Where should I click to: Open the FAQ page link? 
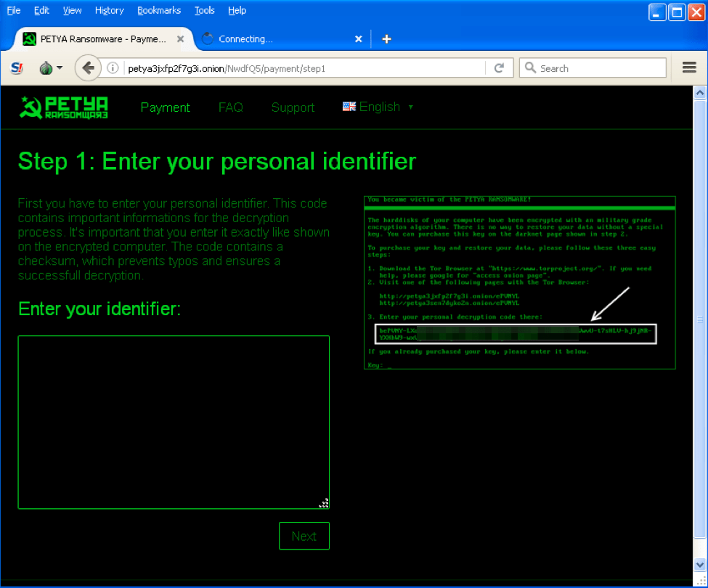231,107
